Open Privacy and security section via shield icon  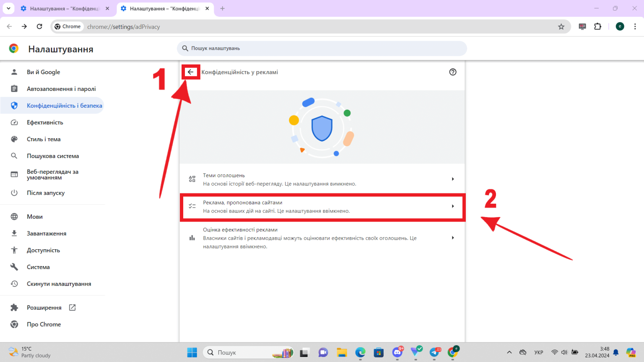click(14, 105)
